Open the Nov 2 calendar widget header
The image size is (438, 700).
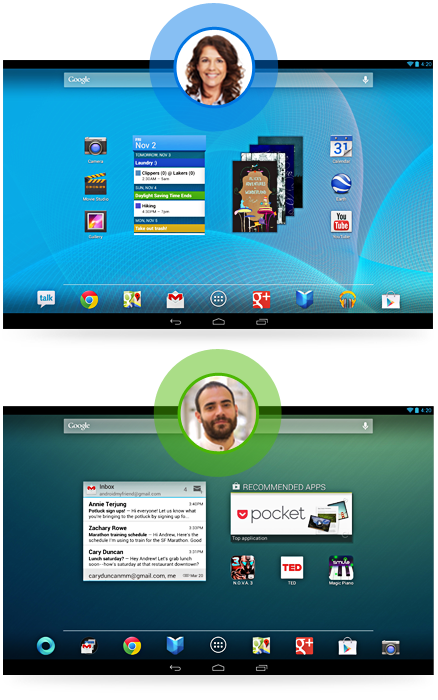(170, 143)
